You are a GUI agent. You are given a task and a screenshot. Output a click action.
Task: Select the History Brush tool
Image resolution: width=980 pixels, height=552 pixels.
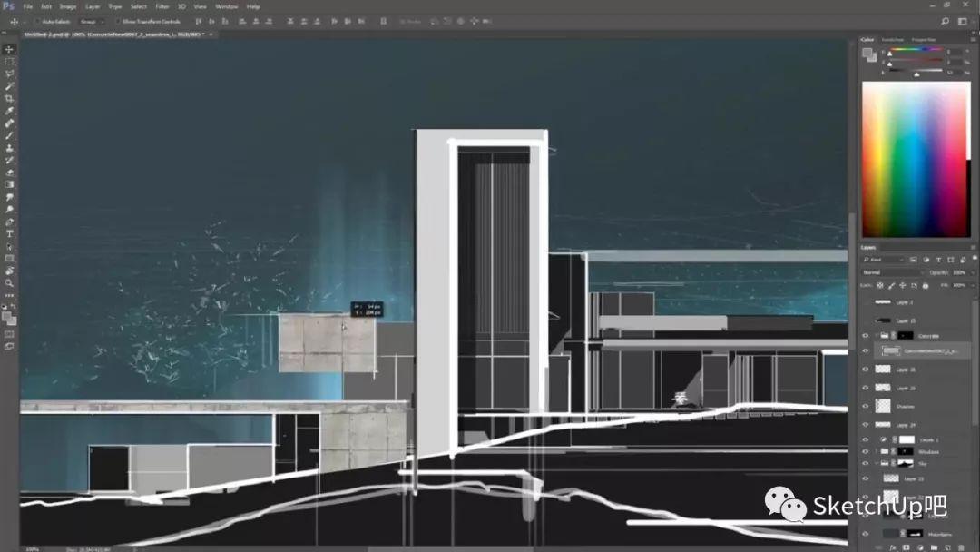click(9, 160)
